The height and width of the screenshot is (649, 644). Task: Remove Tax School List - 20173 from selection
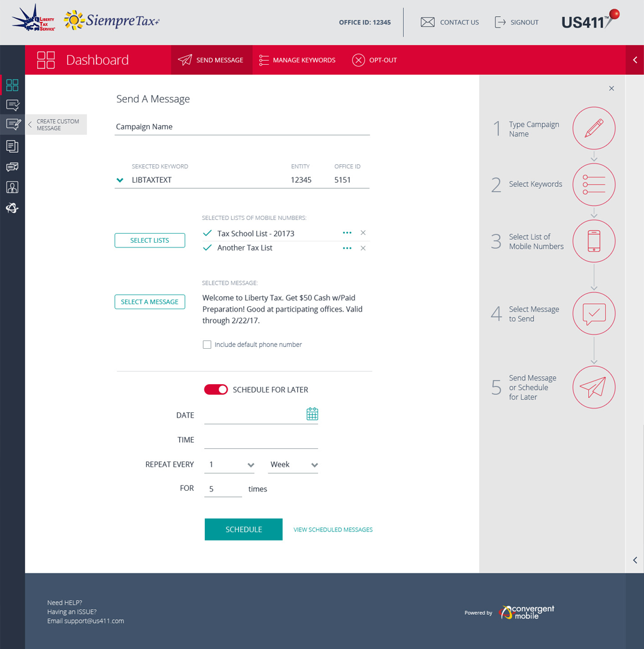coord(363,233)
